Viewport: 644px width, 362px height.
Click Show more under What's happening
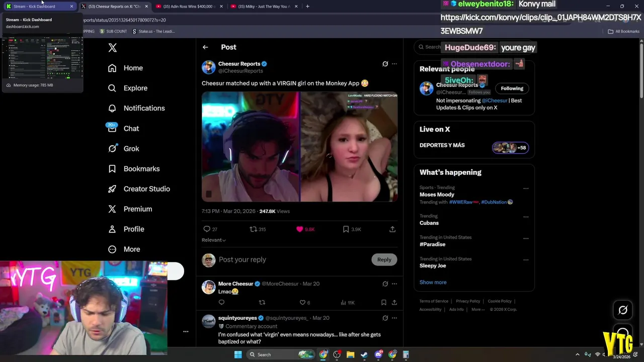coord(433,282)
